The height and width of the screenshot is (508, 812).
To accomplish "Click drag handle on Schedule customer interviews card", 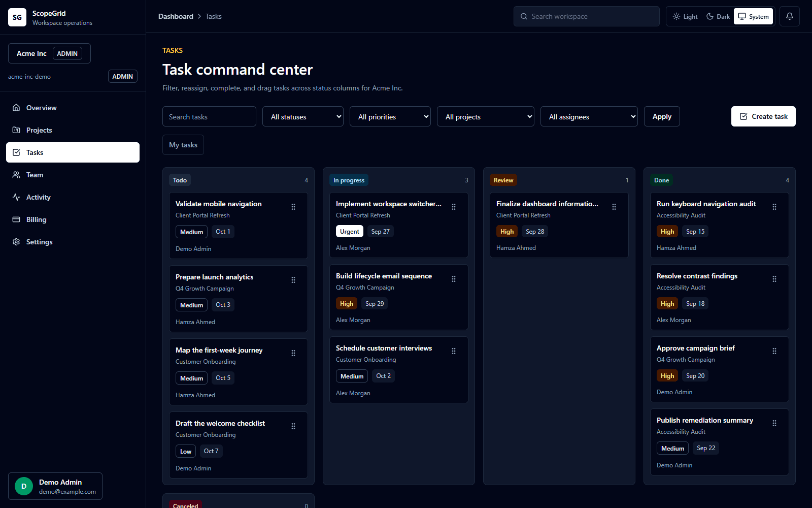I will click(454, 351).
